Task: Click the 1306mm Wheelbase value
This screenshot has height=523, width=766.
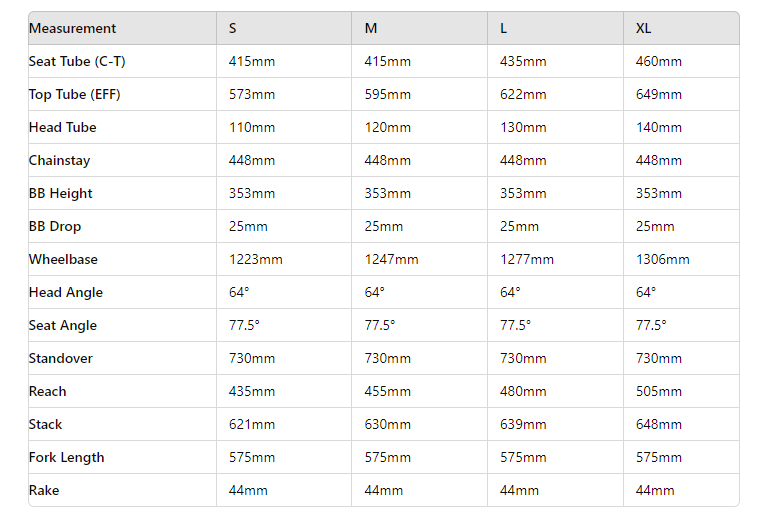Action: click(x=663, y=259)
